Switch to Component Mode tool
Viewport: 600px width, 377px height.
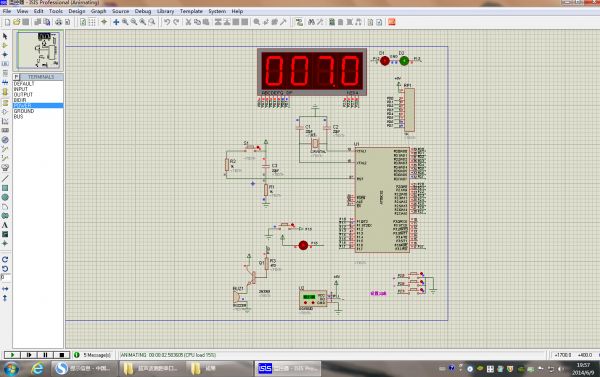(5, 45)
